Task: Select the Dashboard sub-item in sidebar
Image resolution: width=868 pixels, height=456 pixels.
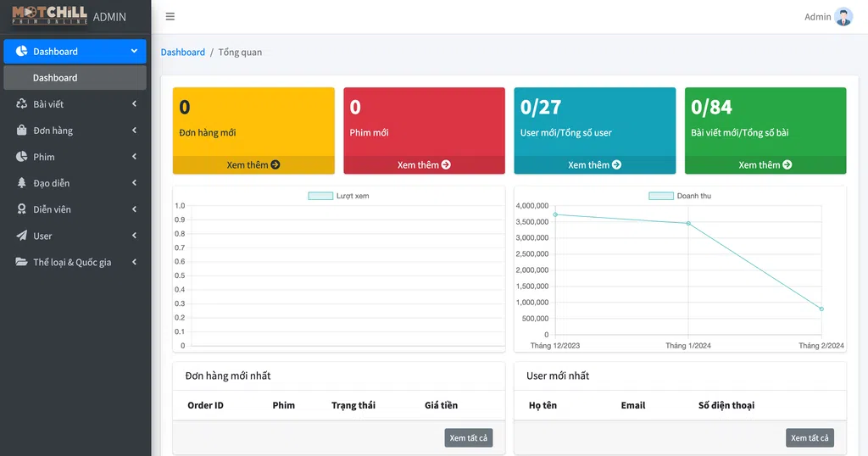Action: click(x=75, y=77)
